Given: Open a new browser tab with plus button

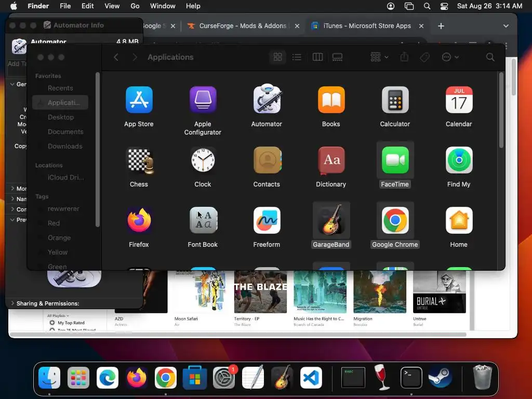Looking at the screenshot, I should (x=441, y=26).
